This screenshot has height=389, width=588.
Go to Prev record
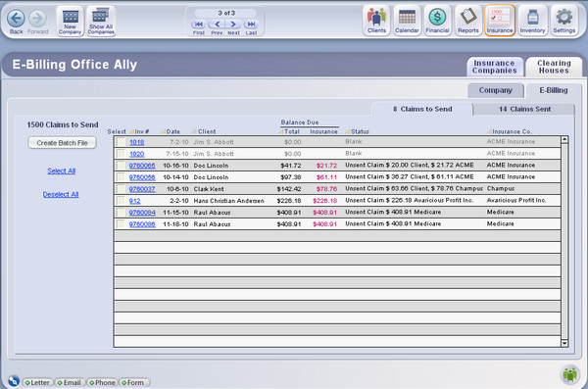[x=217, y=24]
